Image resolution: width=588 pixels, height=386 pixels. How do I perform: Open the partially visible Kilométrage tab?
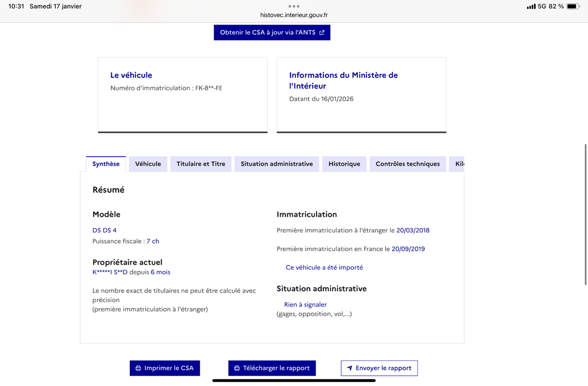[x=457, y=164]
